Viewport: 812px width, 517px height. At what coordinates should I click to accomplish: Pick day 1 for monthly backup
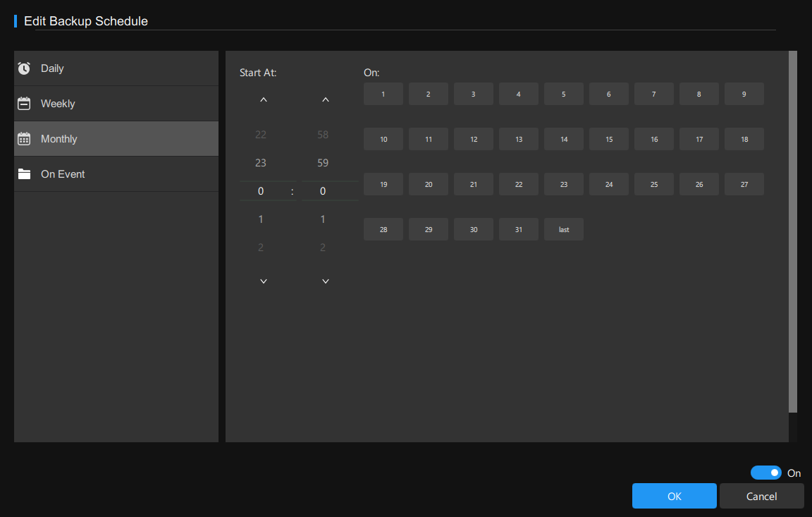coord(383,94)
